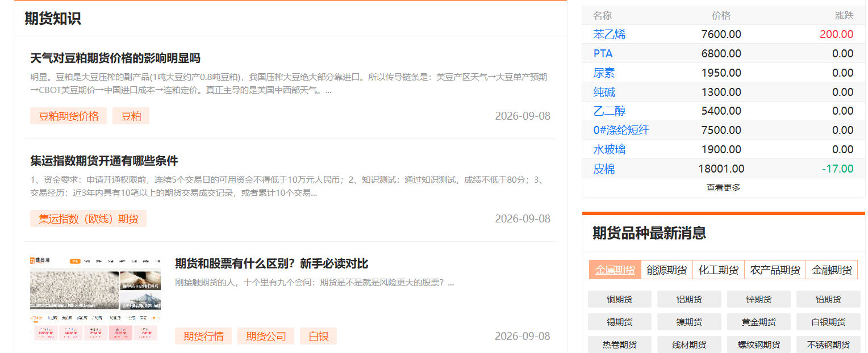The height and width of the screenshot is (353, 868).
Task: Click the 铝期货 button
Action: coord(689,299)
